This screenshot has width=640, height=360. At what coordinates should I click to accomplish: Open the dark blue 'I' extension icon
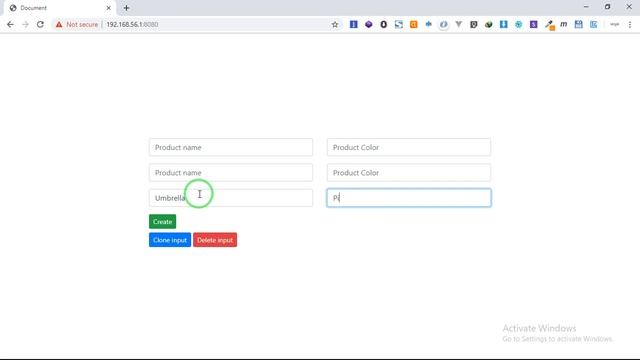[x=353, y=24]
